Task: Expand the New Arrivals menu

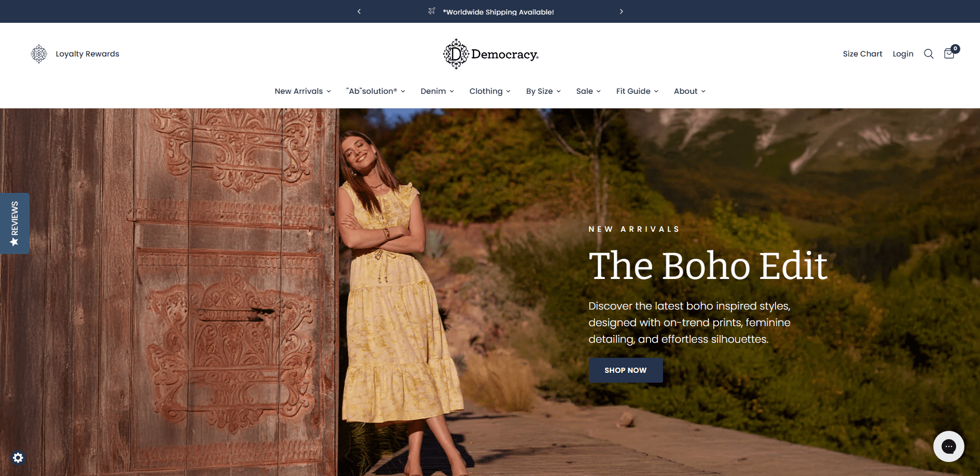Action: pyautogui.click(x=302, y=91)
